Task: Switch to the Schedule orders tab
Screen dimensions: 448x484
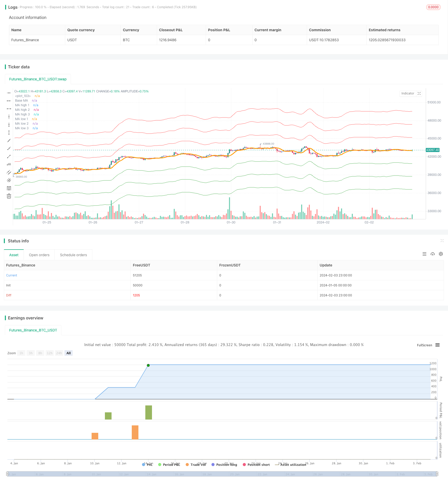Action: tap(73, 255)
